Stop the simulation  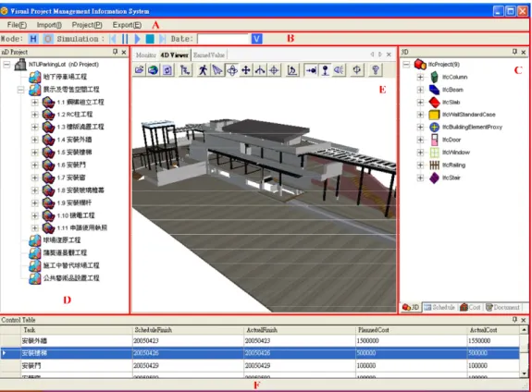[x=150, y=39]
